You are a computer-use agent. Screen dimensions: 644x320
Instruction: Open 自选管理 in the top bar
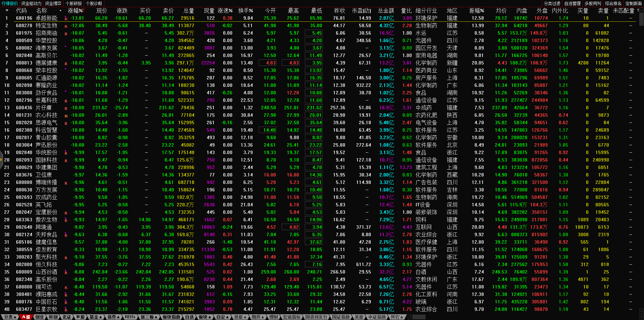[x=572, y=3]
